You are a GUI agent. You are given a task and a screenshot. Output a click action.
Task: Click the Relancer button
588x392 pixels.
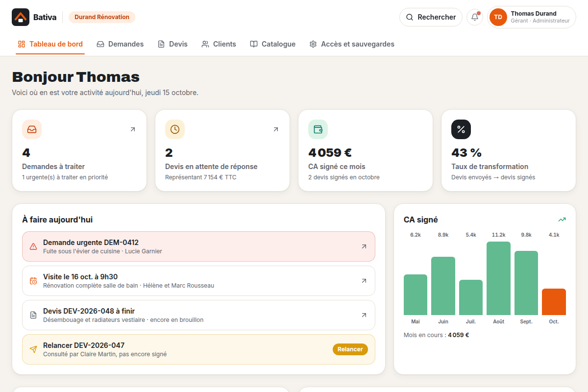pyautogui.click(x=350, y=349)
